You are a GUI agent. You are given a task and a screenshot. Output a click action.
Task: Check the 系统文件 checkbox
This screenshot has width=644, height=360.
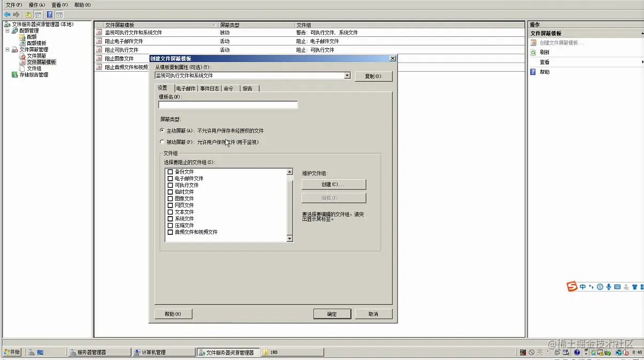pos(170,219)
